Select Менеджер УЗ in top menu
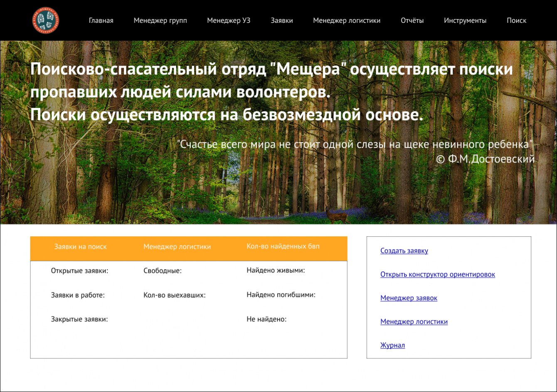This screenshot has height=392, width=557. click(x=229, y=21)
